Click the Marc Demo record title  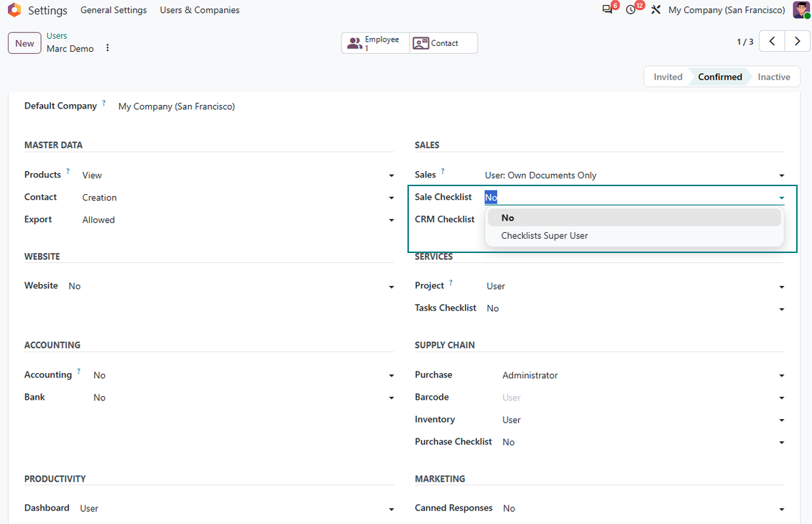tap(70, 49)
